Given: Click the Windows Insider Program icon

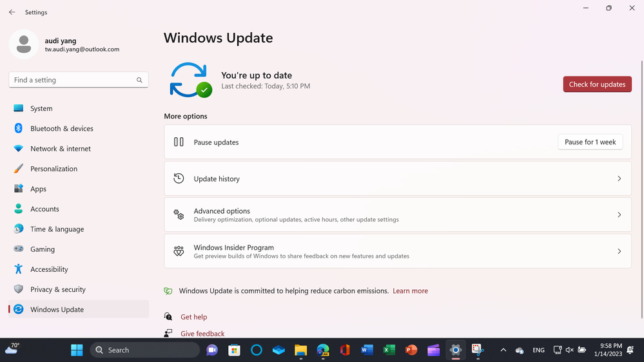Looking at the screenshot, I should coord(179,251).
